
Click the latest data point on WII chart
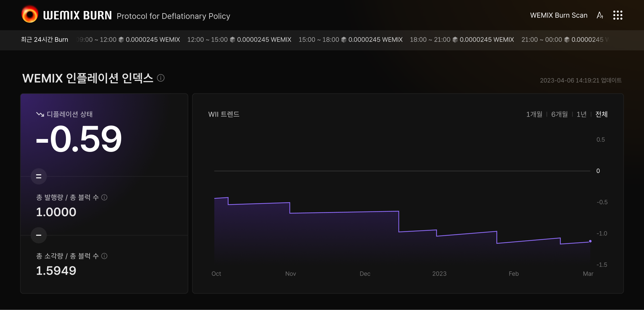[590, 241]
